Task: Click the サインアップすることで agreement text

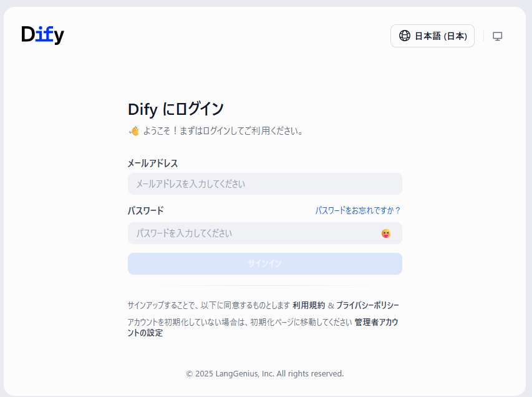Action: point(208,305)
